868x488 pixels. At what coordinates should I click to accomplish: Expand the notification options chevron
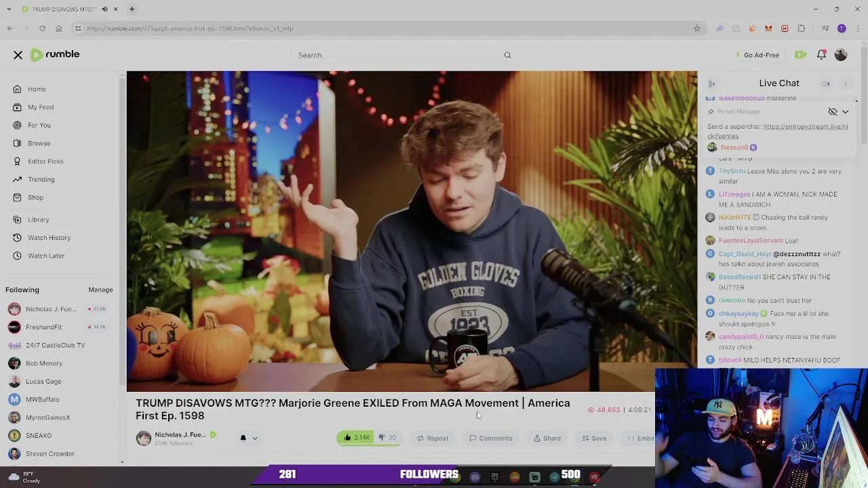click(x=255, y=439)
